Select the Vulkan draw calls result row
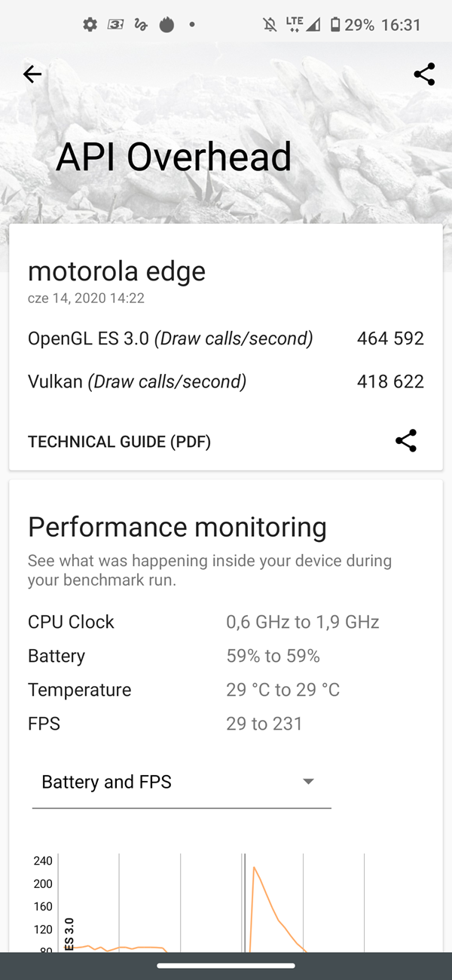This screenshot has width=452, height=980. click(226, 381)
